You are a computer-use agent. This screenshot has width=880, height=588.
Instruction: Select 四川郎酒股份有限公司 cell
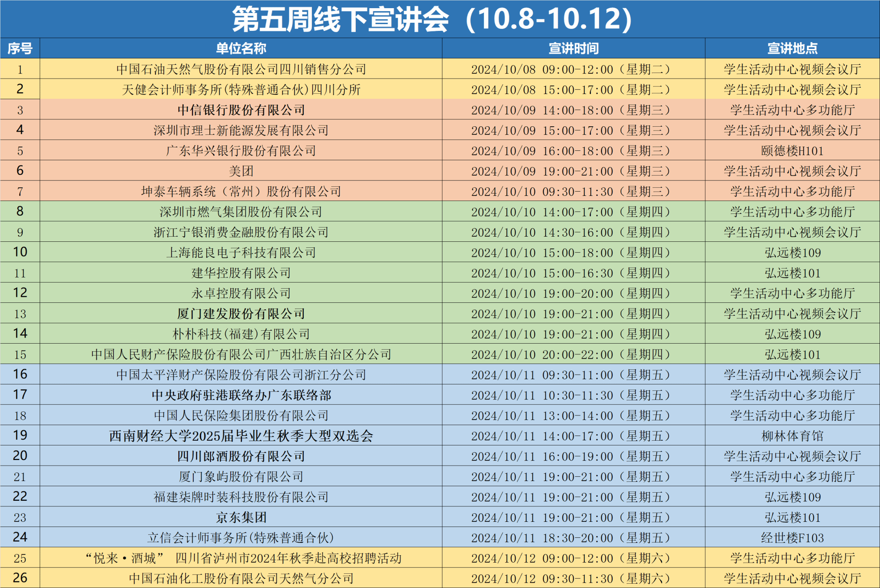pyautogui.click(x=241, y=456)
